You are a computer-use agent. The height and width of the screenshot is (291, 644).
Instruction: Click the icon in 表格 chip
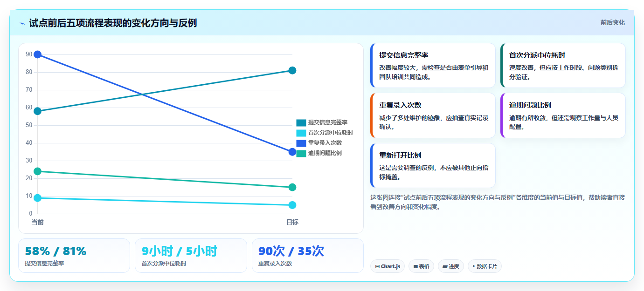pos(415,267)
